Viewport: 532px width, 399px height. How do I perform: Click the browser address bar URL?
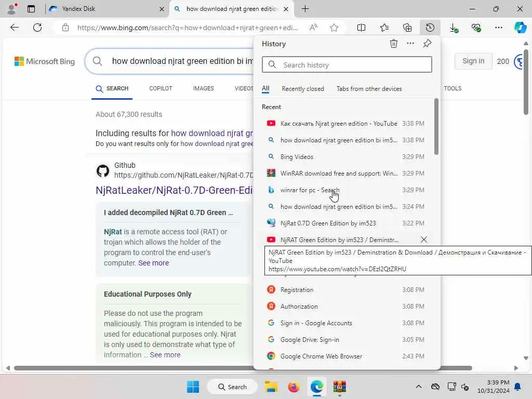pos(188,28)
